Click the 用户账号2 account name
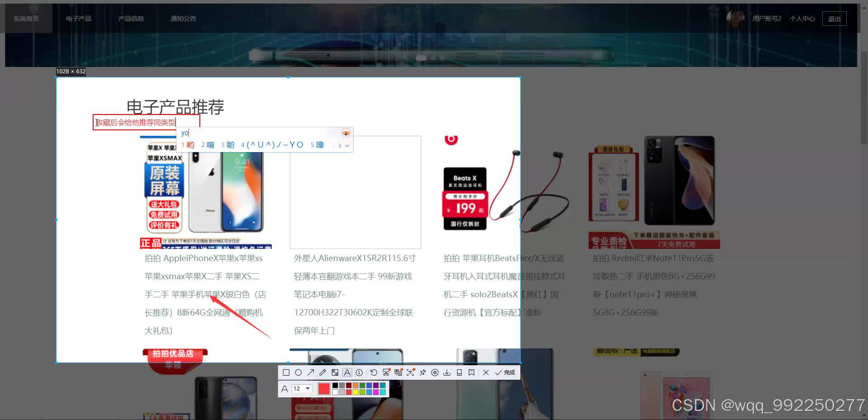 click(x=767, y=19)
